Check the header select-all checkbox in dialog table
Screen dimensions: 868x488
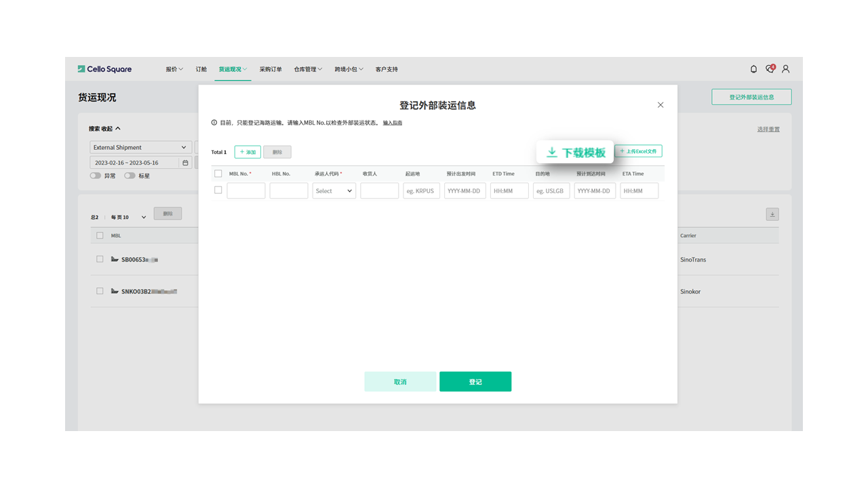(218, 174)
